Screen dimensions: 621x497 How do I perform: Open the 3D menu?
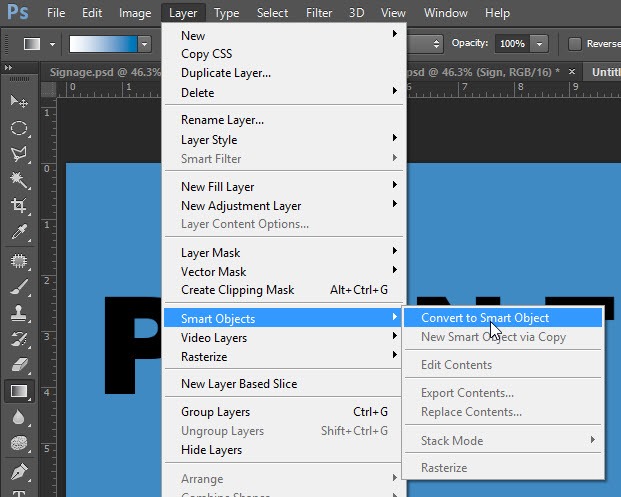coord(356,13)
